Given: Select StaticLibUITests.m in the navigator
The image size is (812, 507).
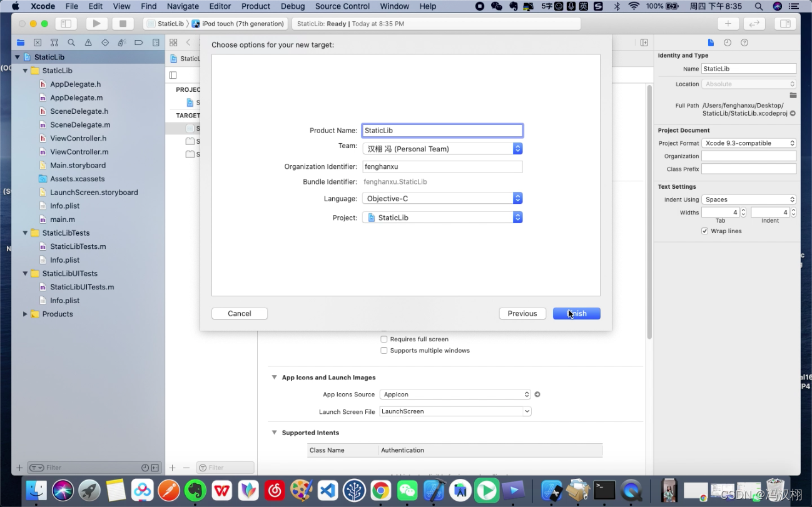Looking at the screenshot, I should (x=82, y=288).
